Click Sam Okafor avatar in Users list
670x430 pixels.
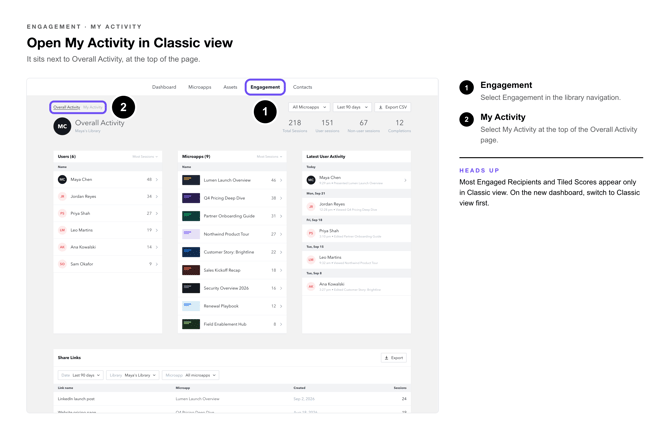click(62, 264)
